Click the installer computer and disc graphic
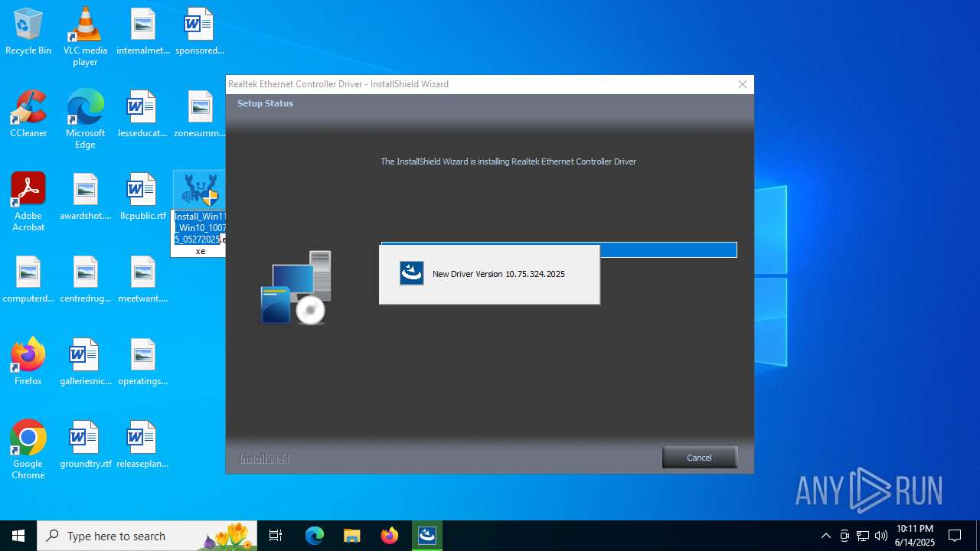The width and height of the screenshot is (980, 551). coord(296,287)
